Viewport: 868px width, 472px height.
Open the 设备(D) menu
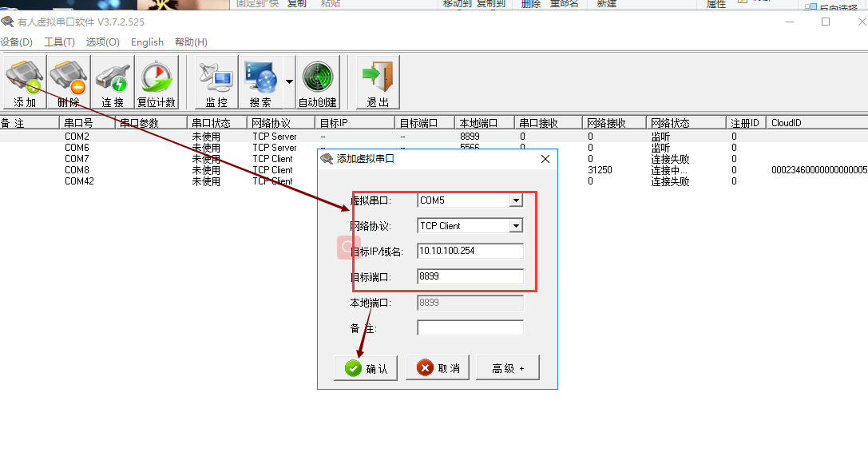pyautogui.click(x=17, y=42)
